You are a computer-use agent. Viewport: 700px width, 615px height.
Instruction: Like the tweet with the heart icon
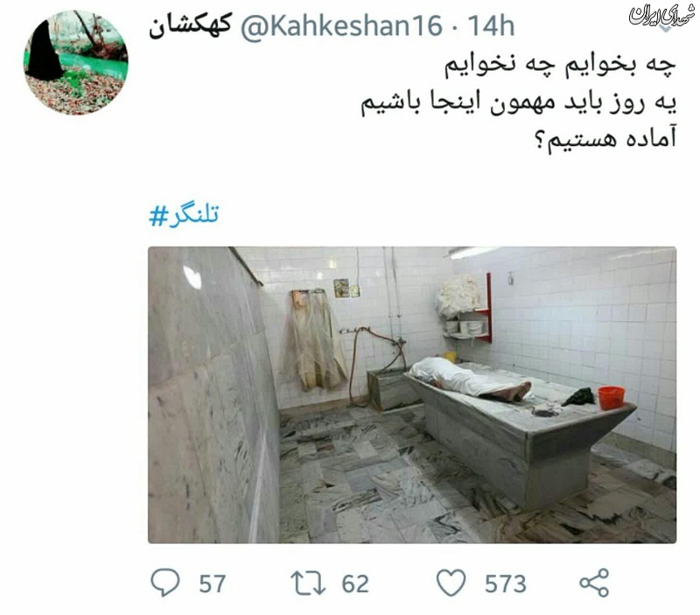click(x=451, y=583)
